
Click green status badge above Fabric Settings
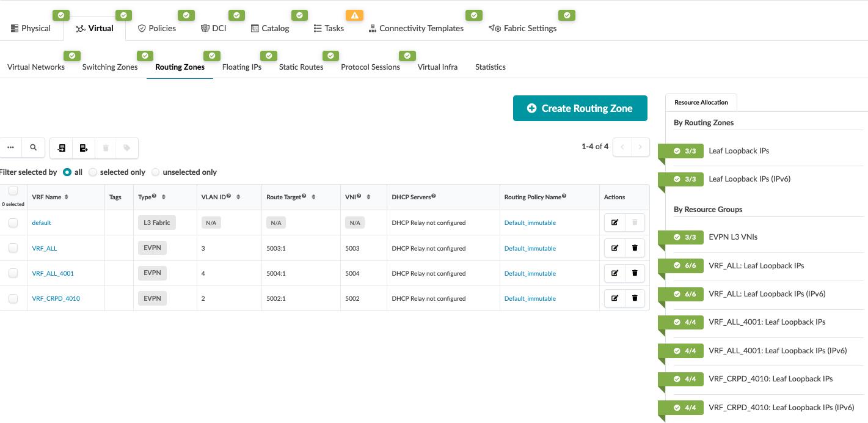(x=567, y=15)
